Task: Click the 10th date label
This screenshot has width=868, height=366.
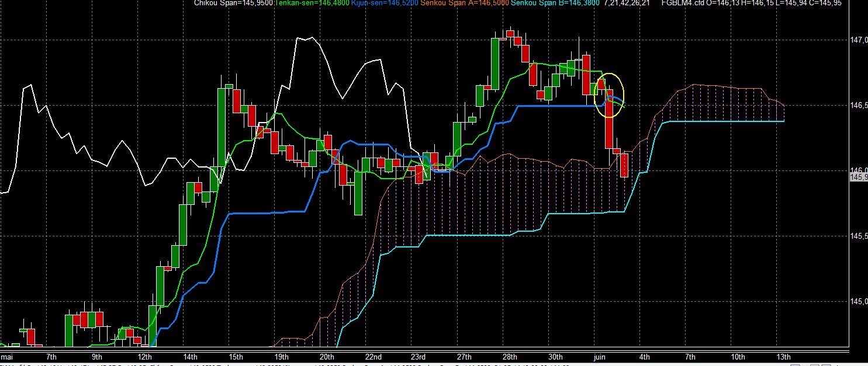Action: [738, 357]
